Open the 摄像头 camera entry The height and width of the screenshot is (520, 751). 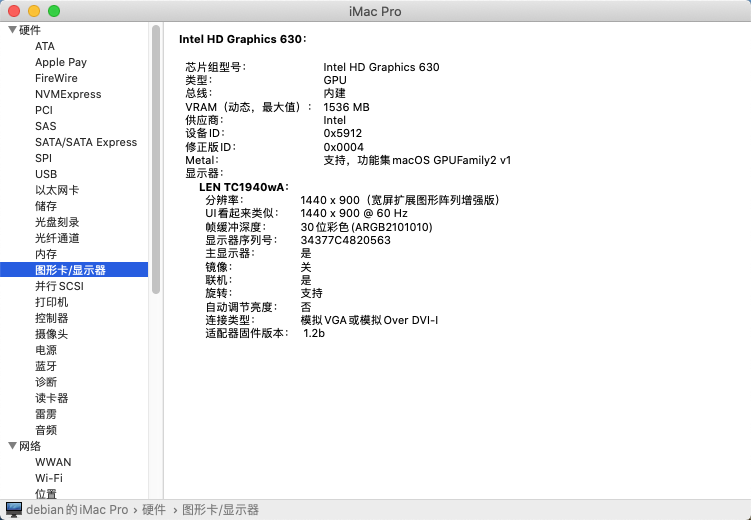coord(51,334)
